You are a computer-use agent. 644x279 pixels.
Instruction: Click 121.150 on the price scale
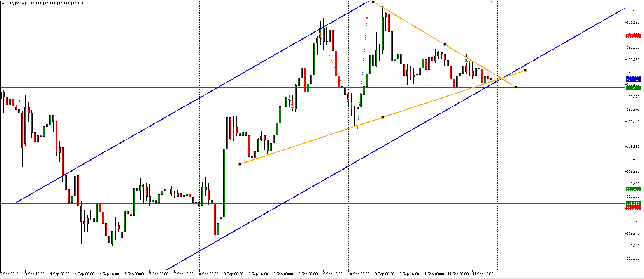coord(633,22)
